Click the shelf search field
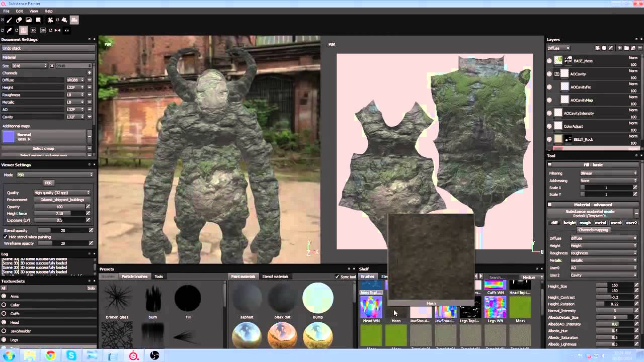The image size is (644, 362). click(x=504, y=278)
